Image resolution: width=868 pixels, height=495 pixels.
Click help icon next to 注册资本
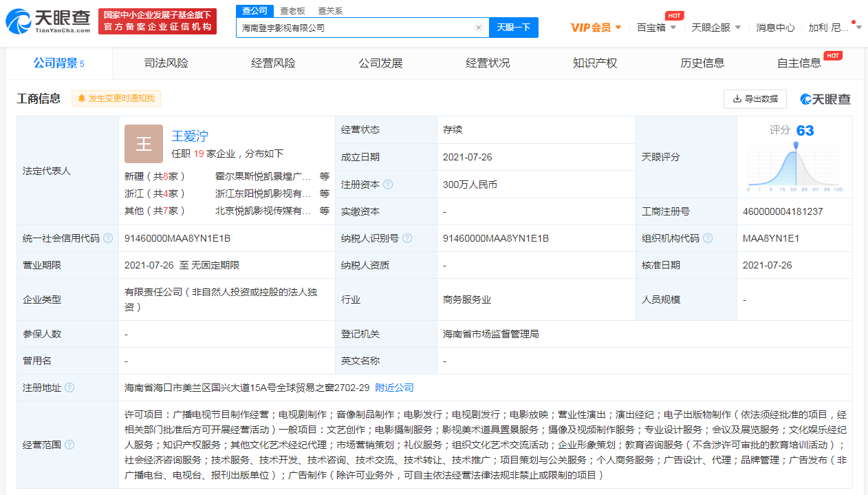coord(388,185)
